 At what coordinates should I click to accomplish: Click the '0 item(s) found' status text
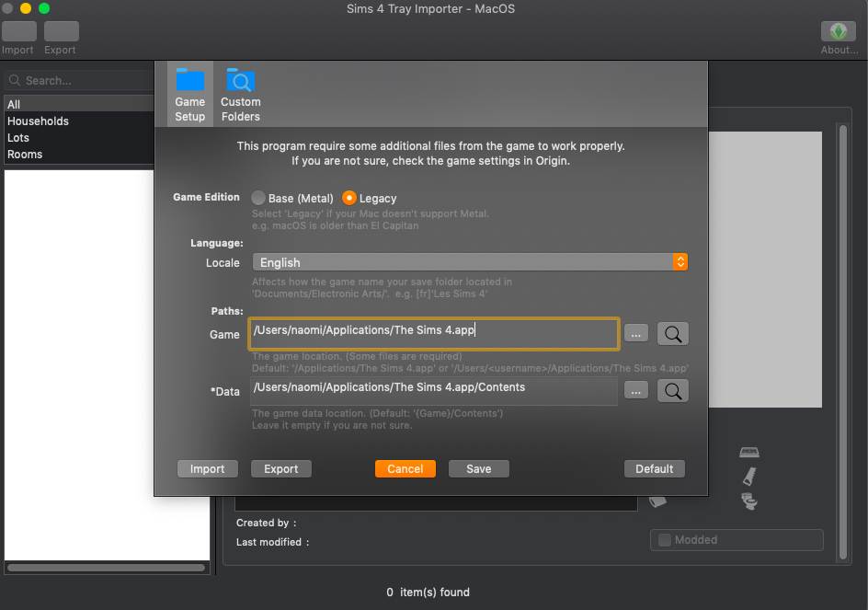(x=428, y=593)
